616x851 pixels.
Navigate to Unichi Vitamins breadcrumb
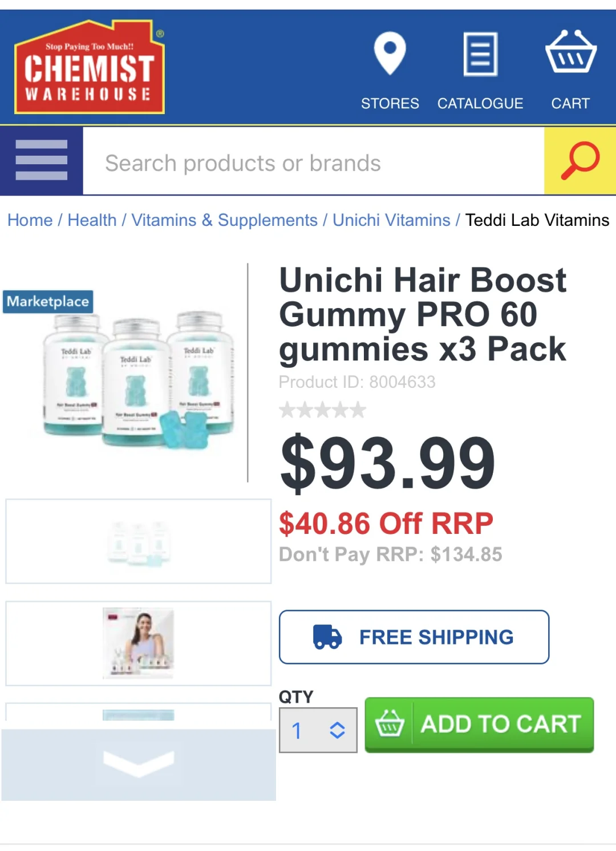[391, 220]
